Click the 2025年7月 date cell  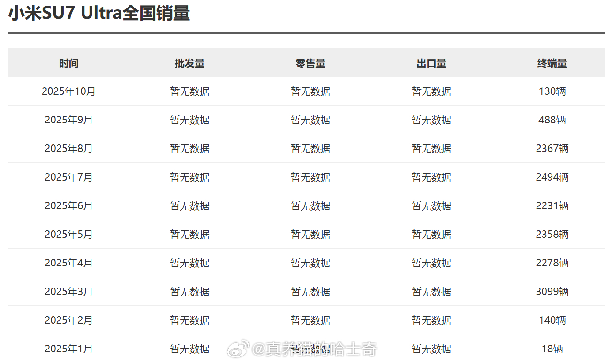69,177
